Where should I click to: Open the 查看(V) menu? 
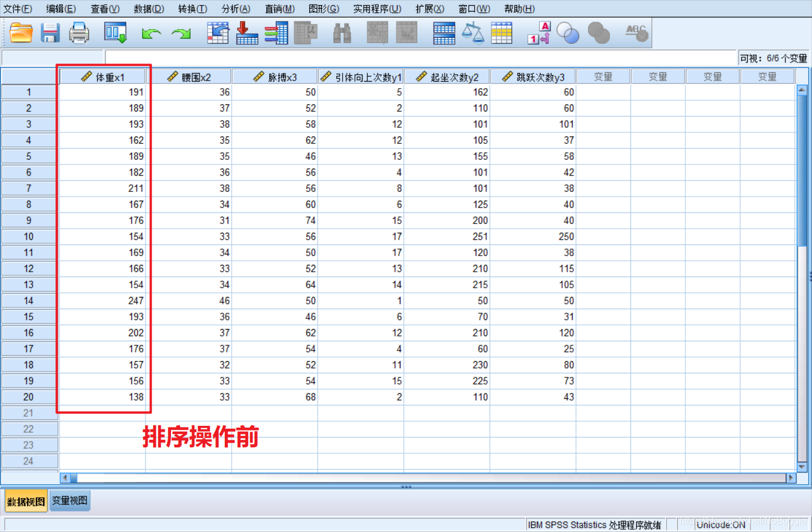105,9
